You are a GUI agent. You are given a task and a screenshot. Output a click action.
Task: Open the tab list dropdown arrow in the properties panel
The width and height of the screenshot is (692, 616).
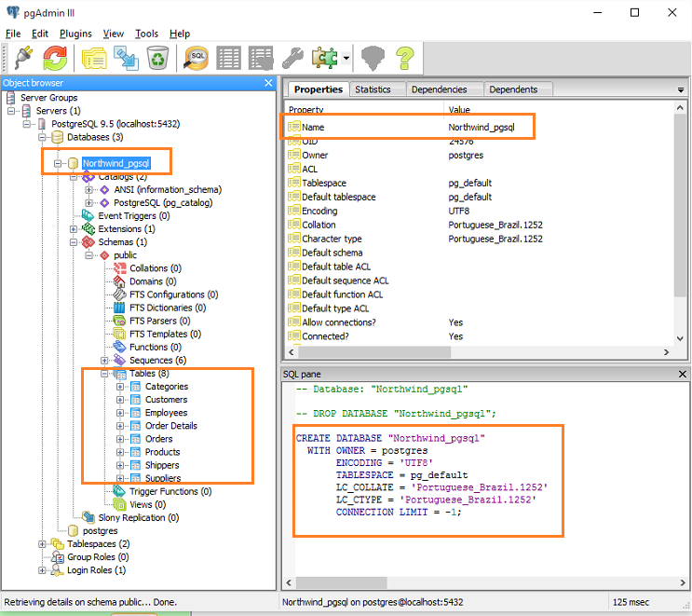coord(681,90)
